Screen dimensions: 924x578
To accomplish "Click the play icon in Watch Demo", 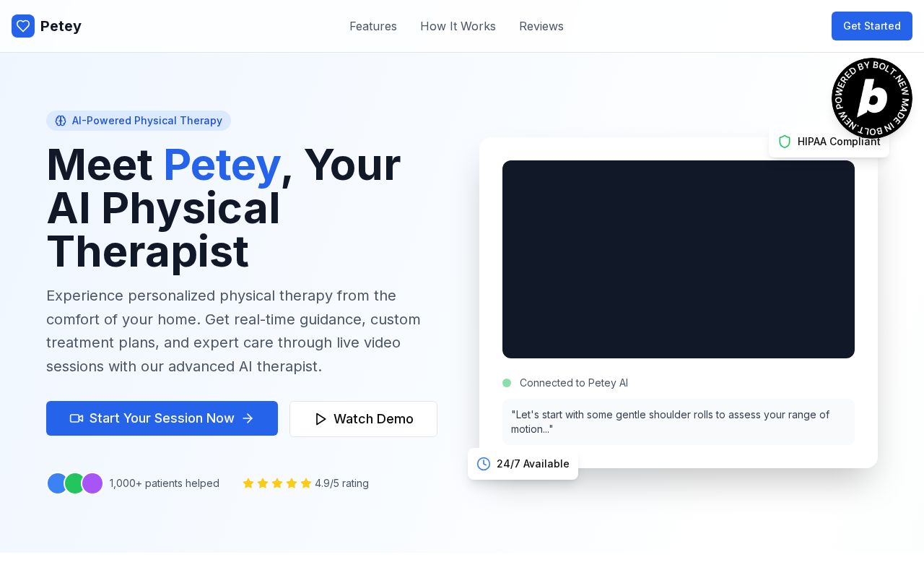I will click(321, 419).
